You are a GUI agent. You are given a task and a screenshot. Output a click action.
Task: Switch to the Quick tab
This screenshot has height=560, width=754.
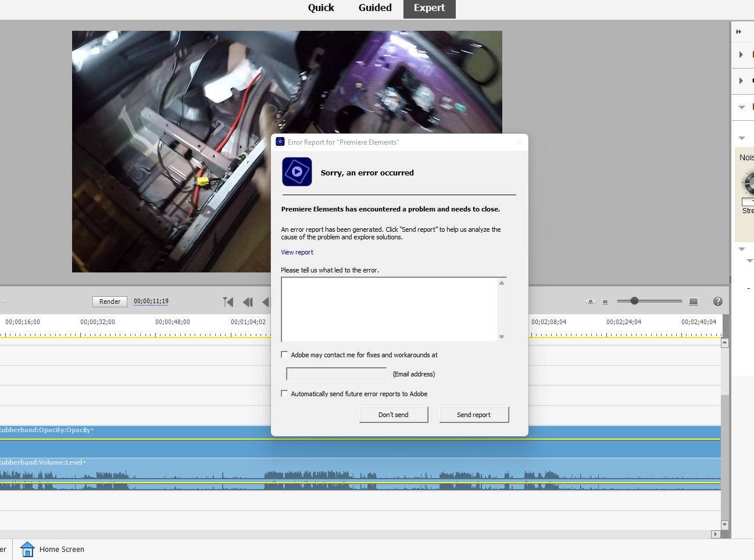tap(321, 8)
